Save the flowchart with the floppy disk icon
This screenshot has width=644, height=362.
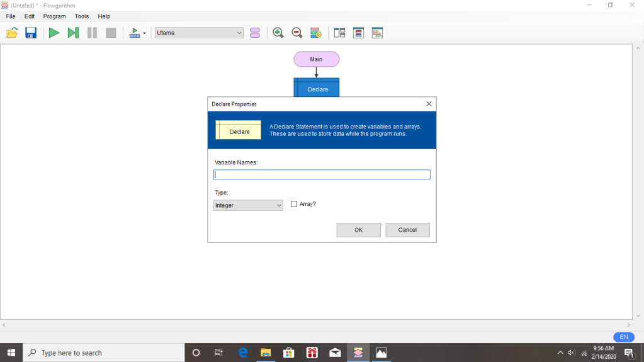(x=31, y=33)
